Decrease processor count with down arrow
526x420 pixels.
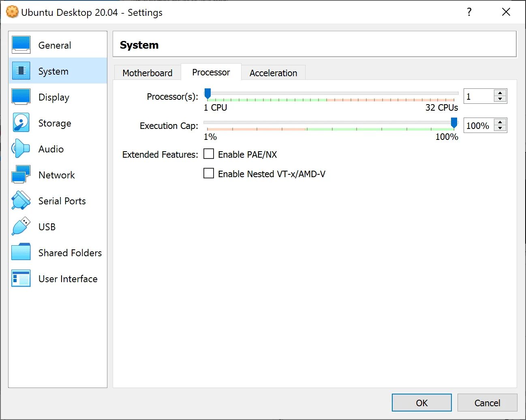500,99
